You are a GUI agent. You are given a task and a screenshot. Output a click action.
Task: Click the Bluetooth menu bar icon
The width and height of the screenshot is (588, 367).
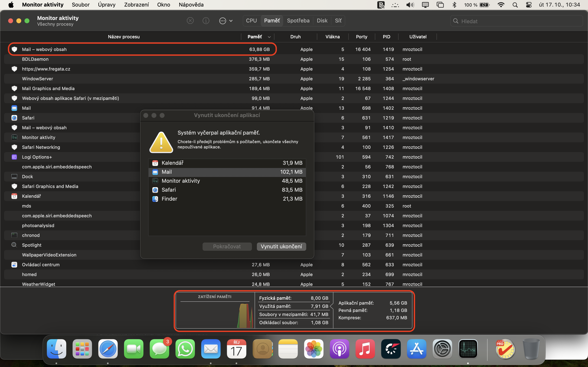pos(454,5)
